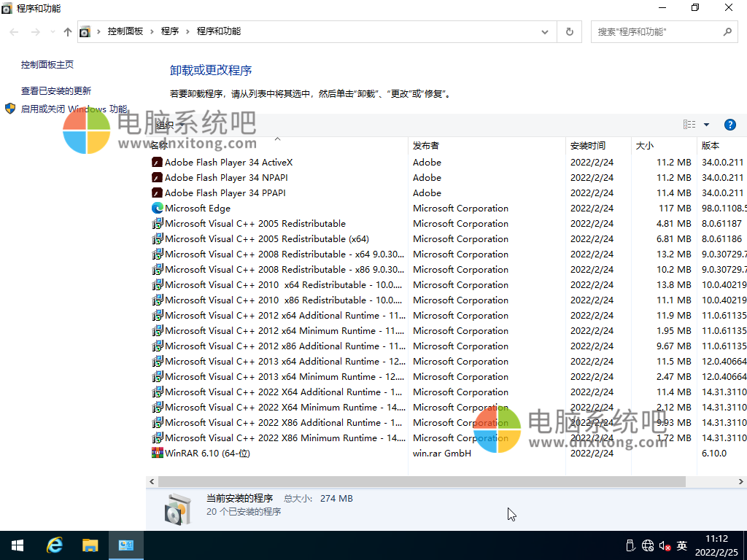Image resolution: width=747 pixels, height=560 pixels.
Task: Go up one level with up arrow
Action: [x=68, y=32]
